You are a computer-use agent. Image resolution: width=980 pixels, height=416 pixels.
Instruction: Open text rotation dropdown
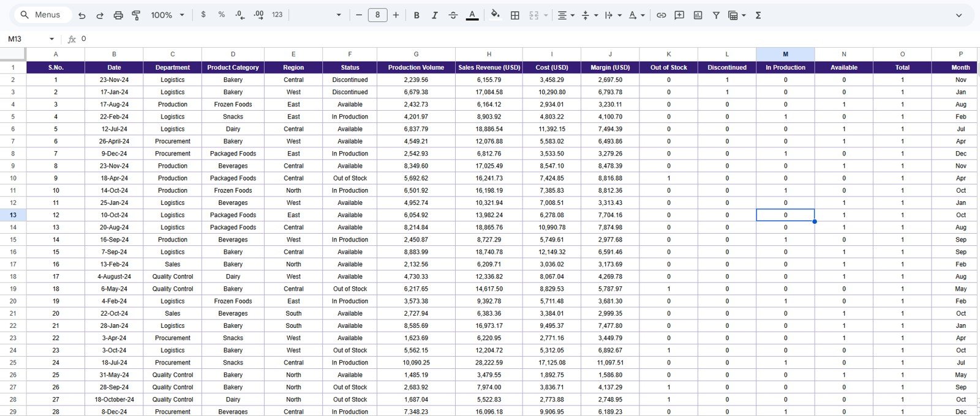pyautogui.click(x=636, y=15)
